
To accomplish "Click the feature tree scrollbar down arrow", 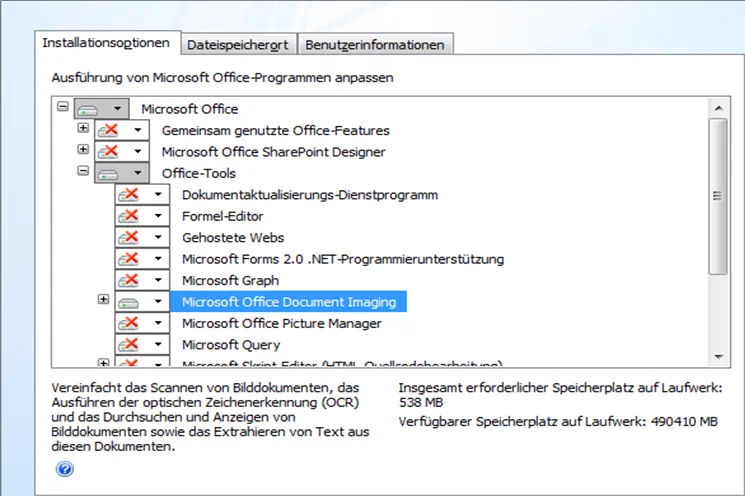I will pyautogui.click(x=718, y=356).
